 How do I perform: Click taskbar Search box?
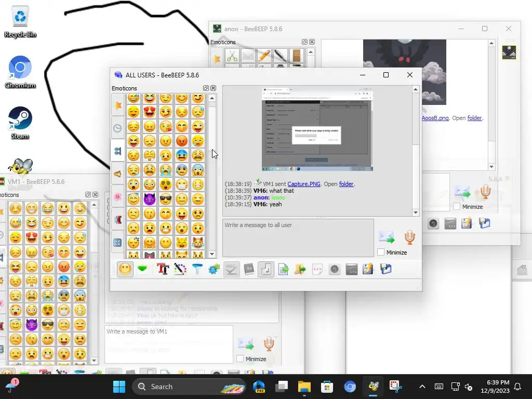tap(189, 387)
